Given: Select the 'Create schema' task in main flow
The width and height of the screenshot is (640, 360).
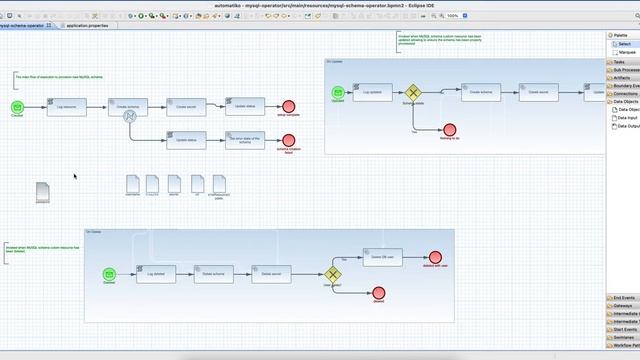Looking at the screenshot, I should coord(128,107).
